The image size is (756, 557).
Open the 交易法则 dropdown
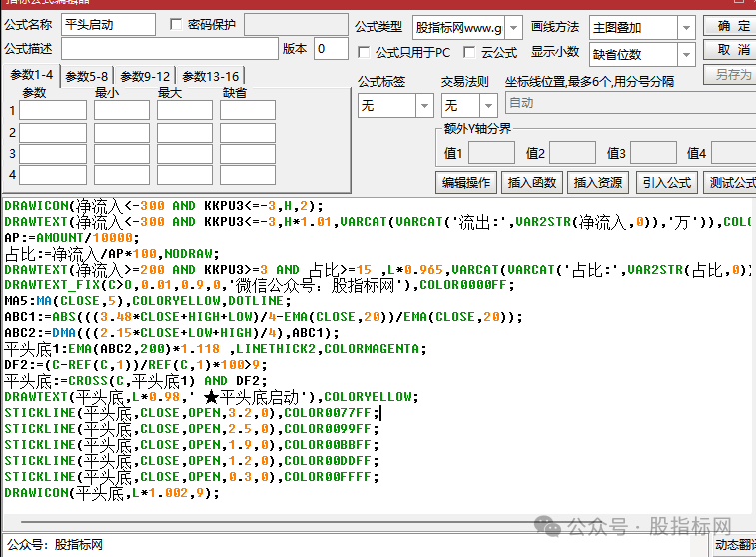(488, 106)
